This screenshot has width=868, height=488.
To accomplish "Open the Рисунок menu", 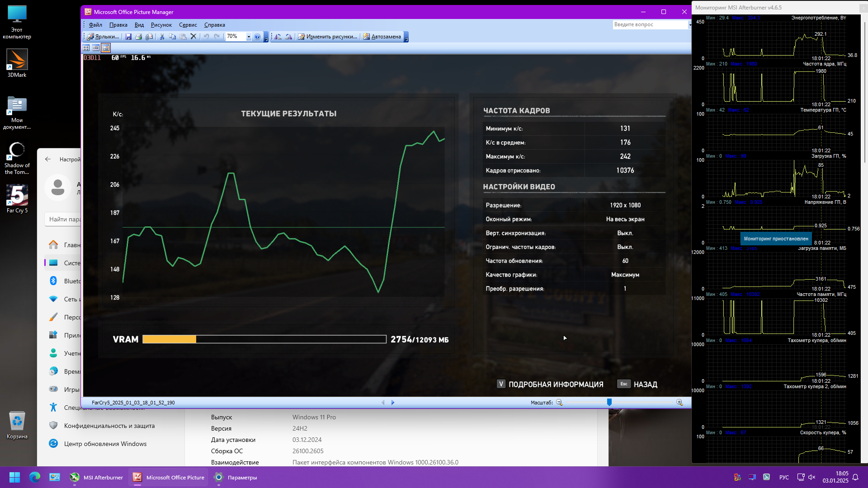I will pos(161,25).
